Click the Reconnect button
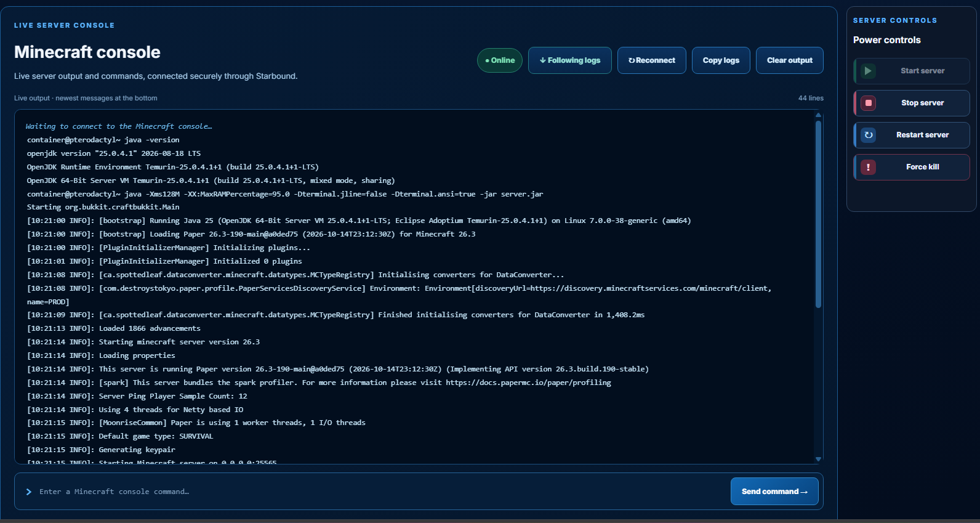This screenshot has height=523, width=980. 652,60
